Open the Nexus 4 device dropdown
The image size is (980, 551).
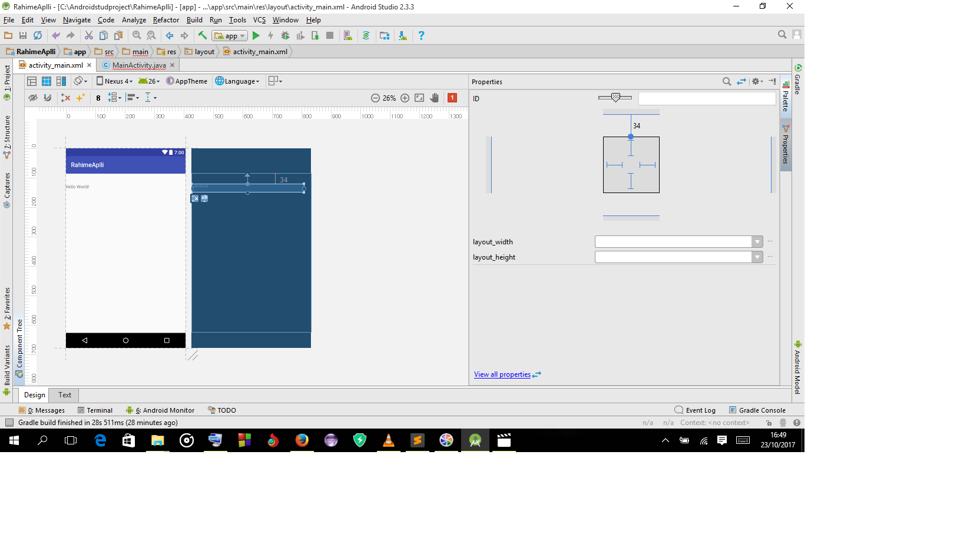pyautogui.click(x=115, y=81)
